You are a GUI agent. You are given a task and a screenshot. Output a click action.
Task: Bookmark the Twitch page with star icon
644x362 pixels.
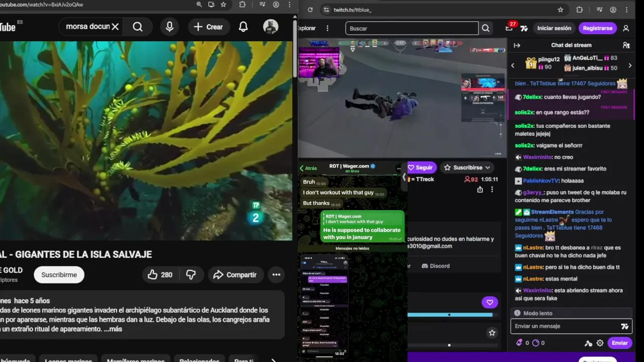(x=560, y=10)
